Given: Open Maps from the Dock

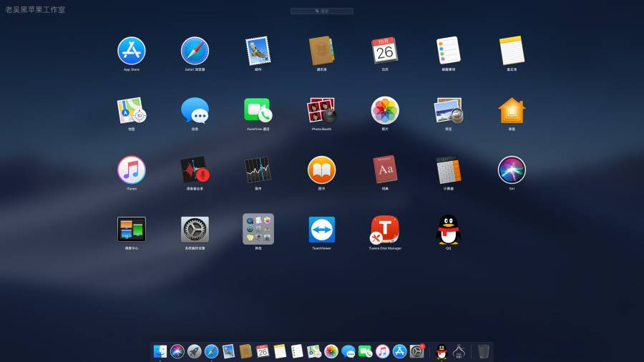Looking at the screenshot, I should 314,351.
